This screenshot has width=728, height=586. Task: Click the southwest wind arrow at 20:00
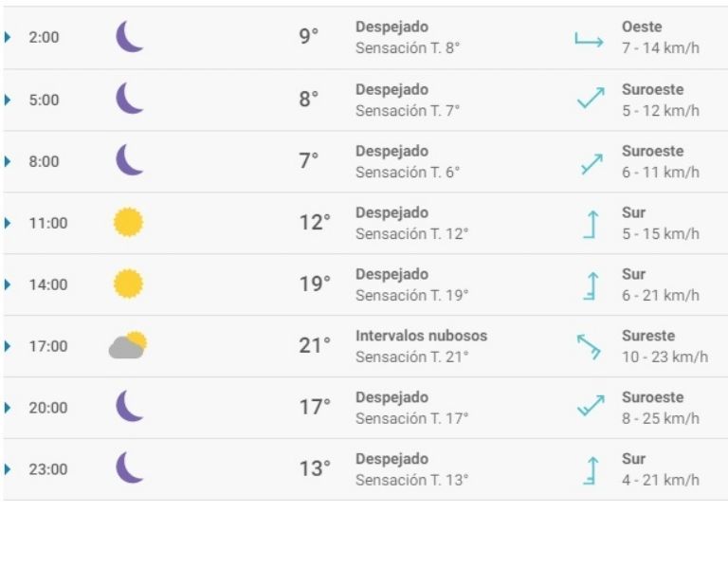point(590,407)
